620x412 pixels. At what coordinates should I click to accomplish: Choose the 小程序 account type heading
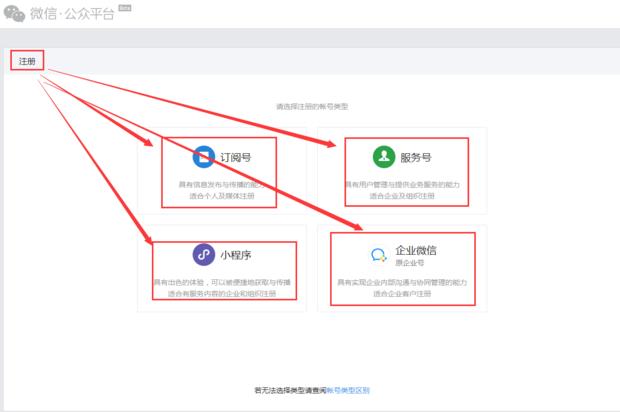pyautogui.click(x=236, y=255)
